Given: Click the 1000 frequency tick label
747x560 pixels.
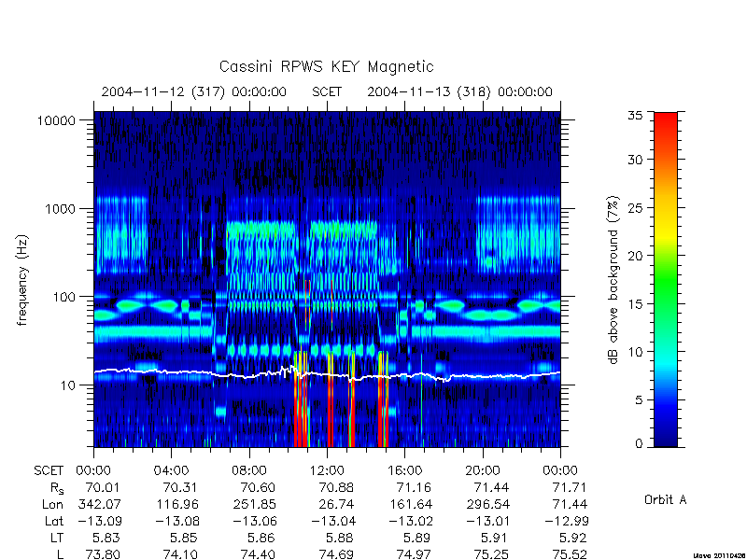Looking at the screenshot, I should (x=61, y=208).
